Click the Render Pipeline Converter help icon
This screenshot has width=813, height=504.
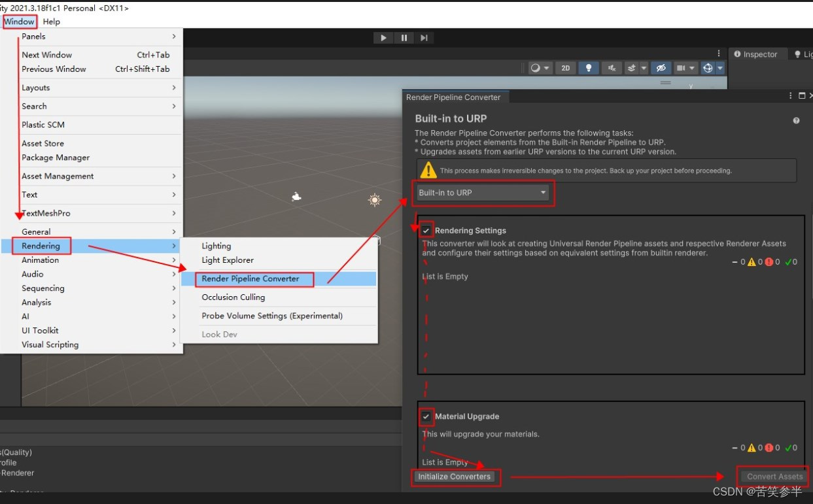tap(796, 120)
